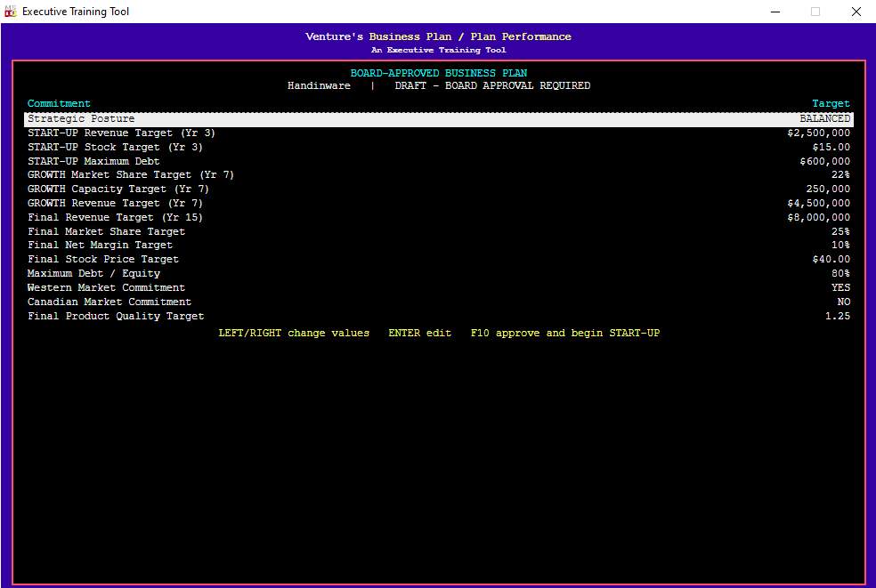Click the 10% net margin value

coord(840,246)
